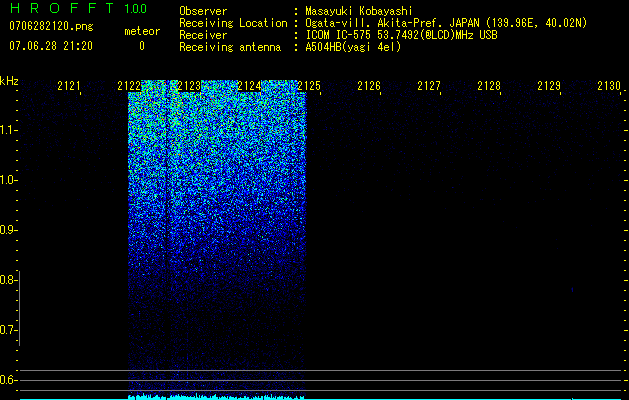Click the meteor count label
This screenshot has height=400, width=629.
(142, 31)
